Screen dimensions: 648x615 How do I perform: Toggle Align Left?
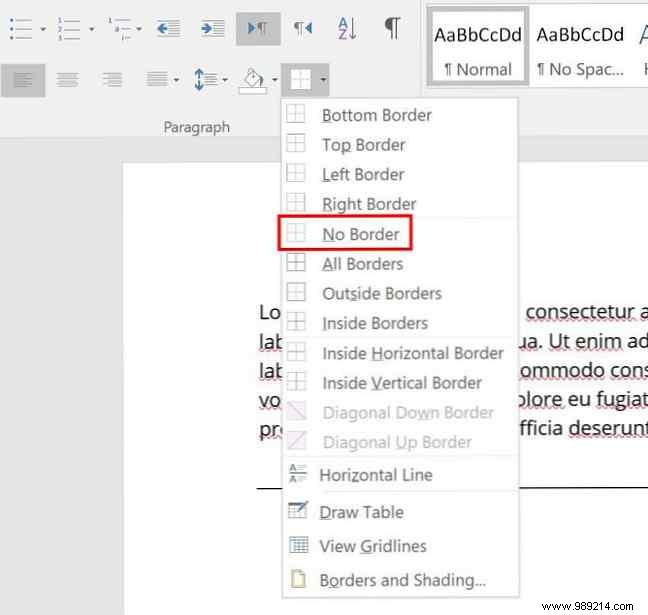(23, 80)
